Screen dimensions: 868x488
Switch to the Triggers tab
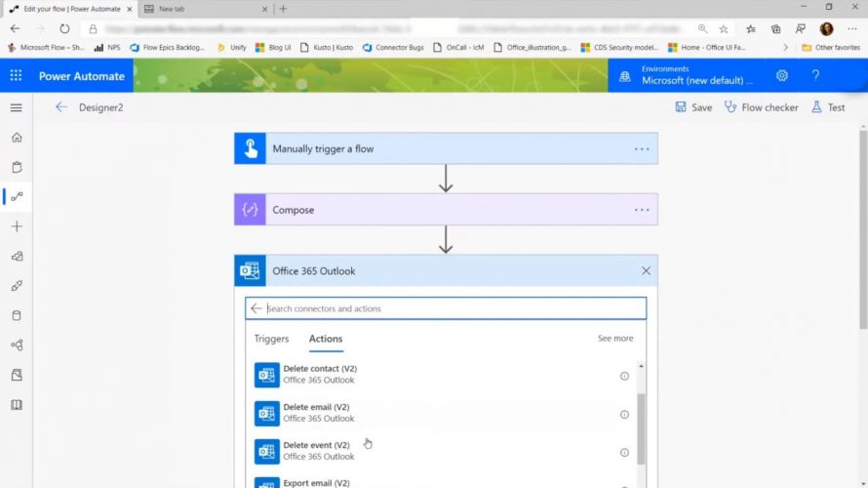pyautogui.click(x=271, y=339)
